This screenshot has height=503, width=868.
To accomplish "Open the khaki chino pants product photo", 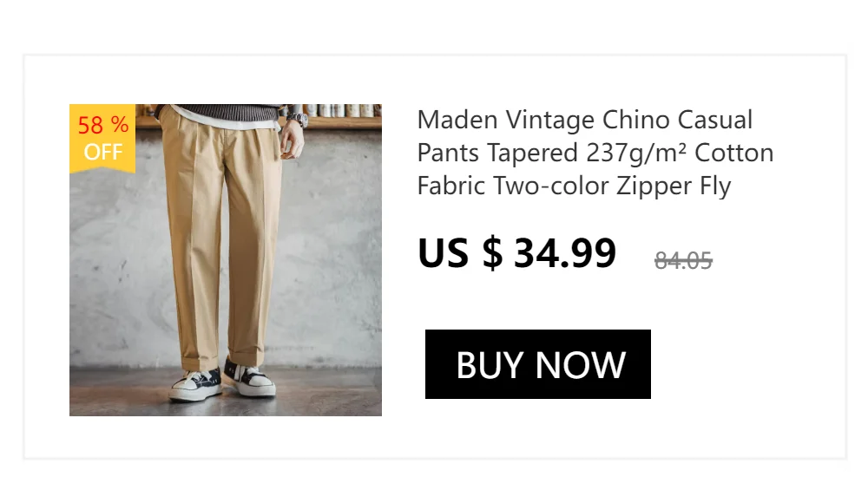I will [226, 260].
